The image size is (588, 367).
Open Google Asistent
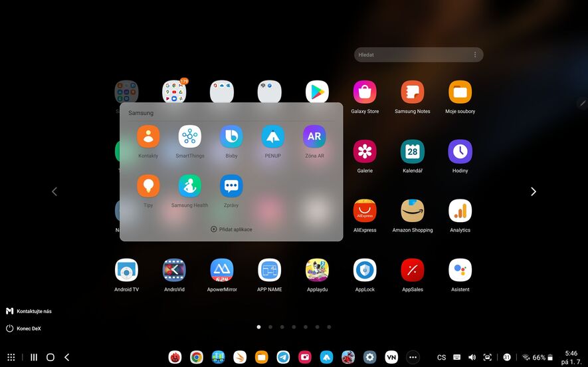[x=460, y=270]
